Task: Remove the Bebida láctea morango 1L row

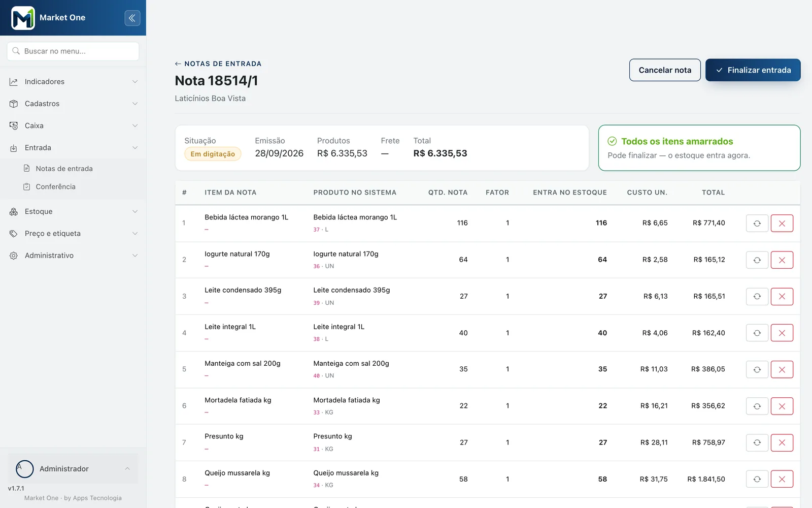Action: [782, 223]
